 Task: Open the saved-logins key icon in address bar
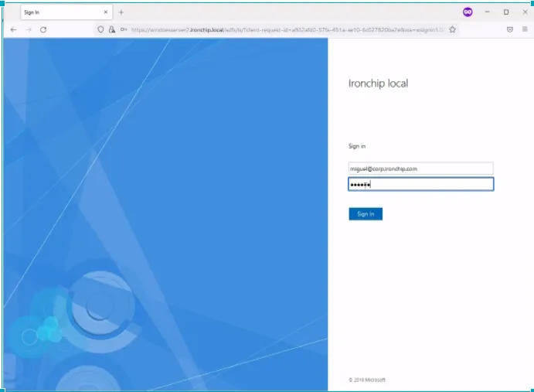coord(124,29)
